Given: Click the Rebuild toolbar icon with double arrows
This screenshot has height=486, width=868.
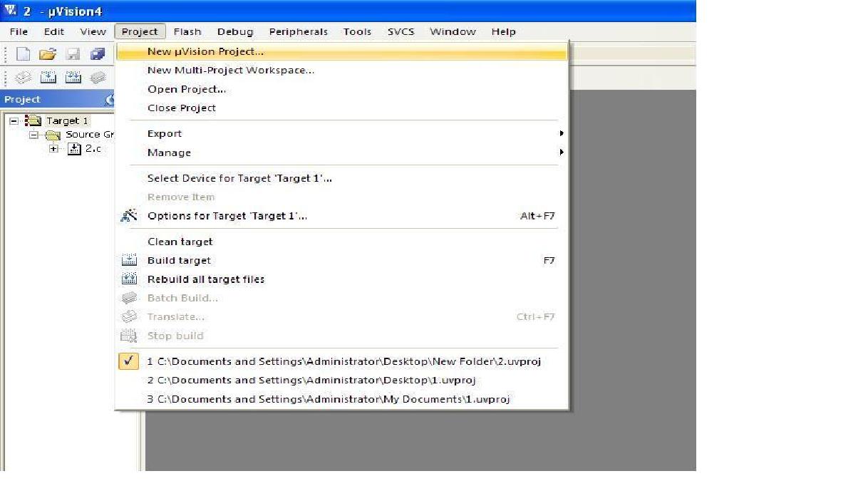Looking at the screenshot, I should point(73,78).
